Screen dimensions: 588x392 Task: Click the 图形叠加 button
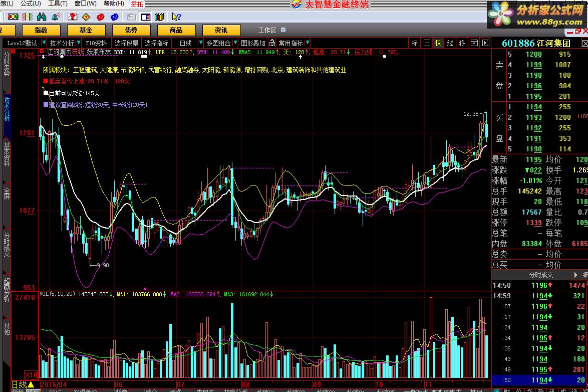(253, 43)
